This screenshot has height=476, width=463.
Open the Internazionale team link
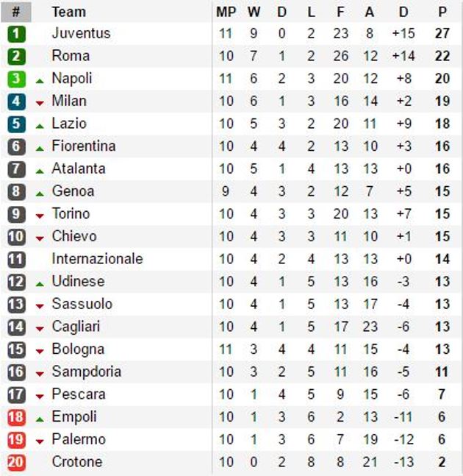pos(97,259)
